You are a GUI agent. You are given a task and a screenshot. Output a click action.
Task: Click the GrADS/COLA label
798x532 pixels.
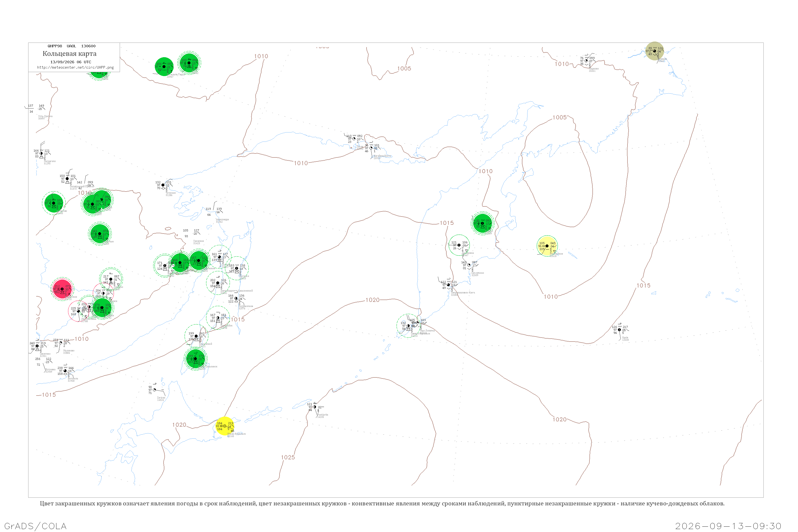tap(35, 526)
